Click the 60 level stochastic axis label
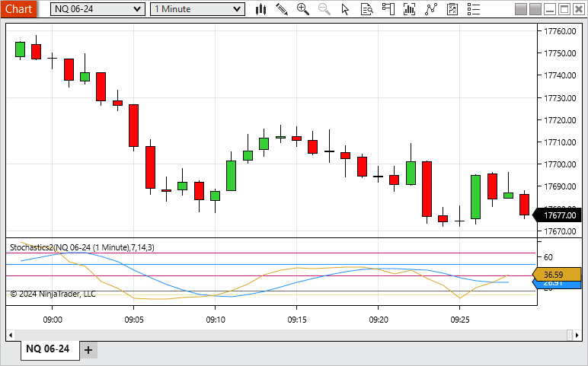588x366 pixels. point(548,257)
